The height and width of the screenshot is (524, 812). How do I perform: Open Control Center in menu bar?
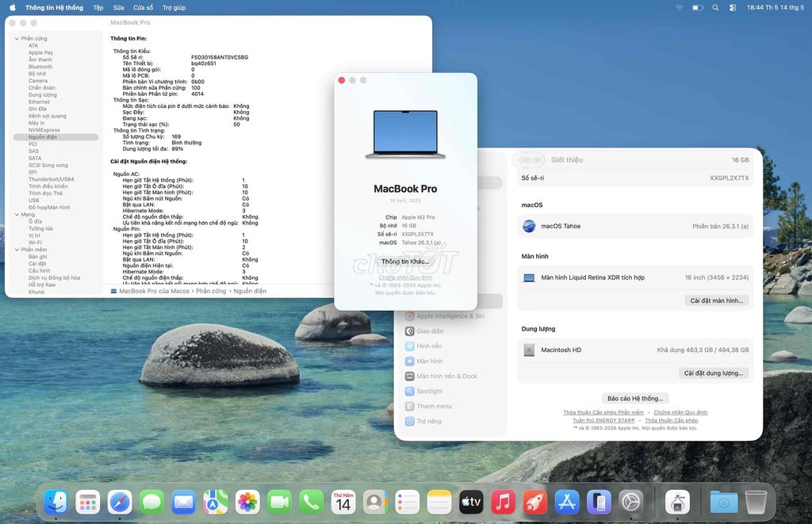(732, 8)
